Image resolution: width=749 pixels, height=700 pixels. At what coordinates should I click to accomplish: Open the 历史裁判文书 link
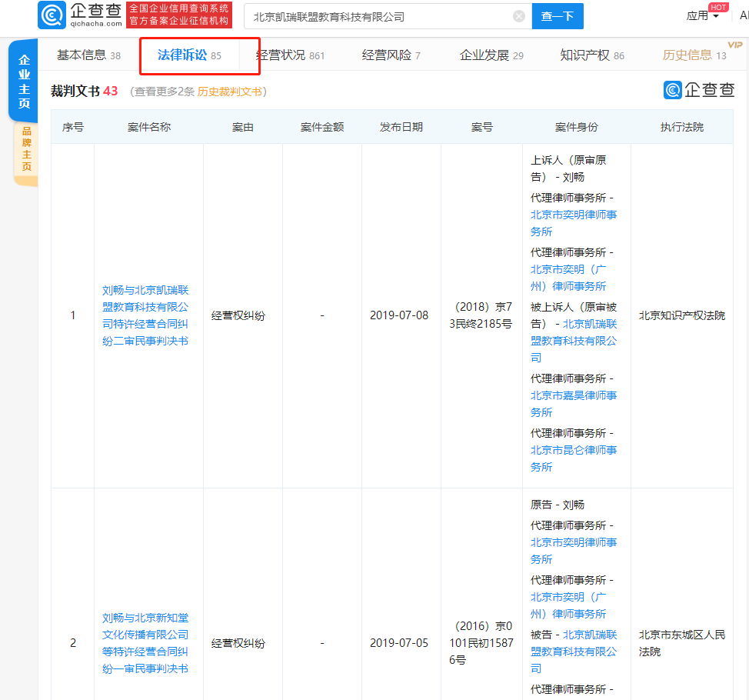tap(230, 92)
